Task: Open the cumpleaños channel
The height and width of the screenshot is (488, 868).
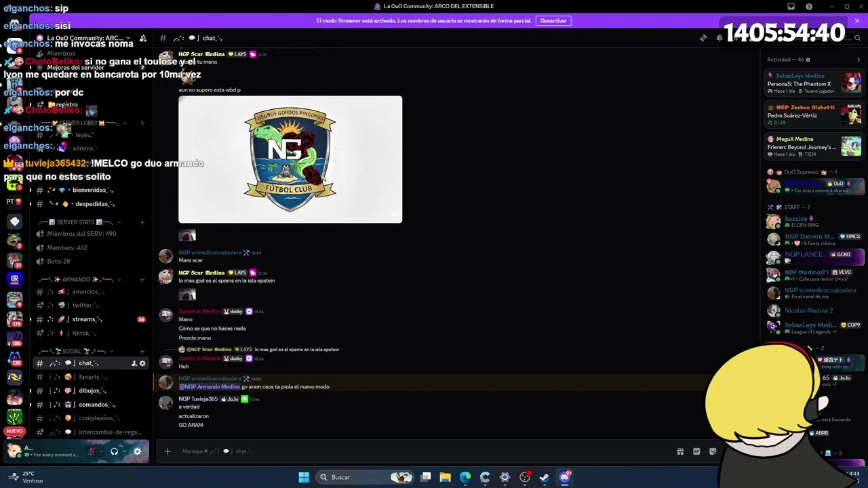Action: [x=90, y=418]
